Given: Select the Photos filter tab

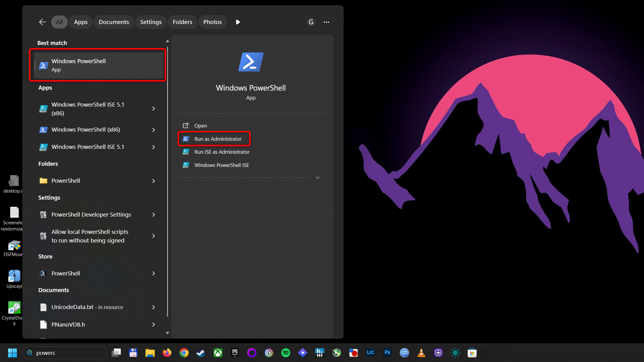Looking at the screenshot, I should 212,22.
